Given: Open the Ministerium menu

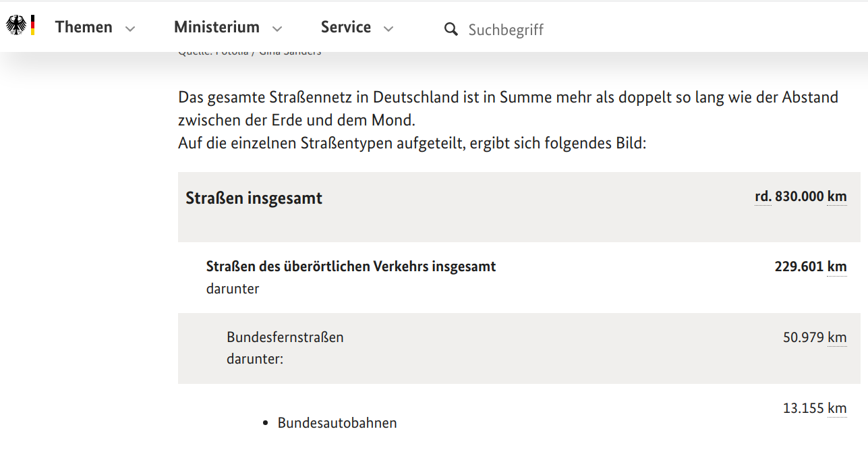Looking at the screenshot, I should 216,27.
